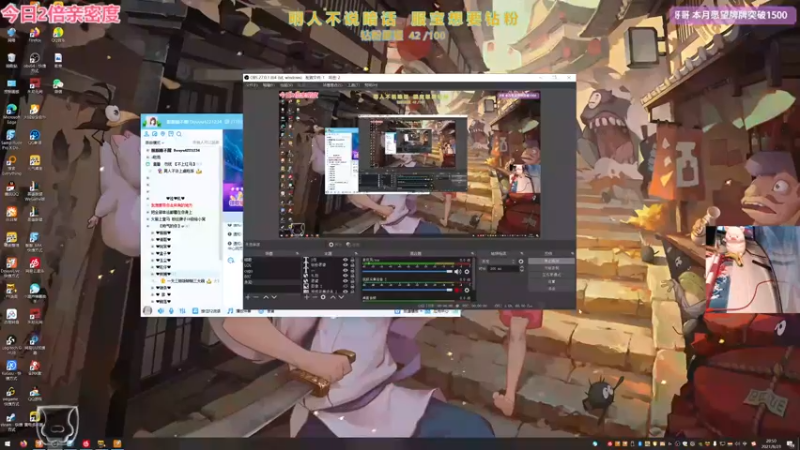The width and height of the screenshot is (800, 450).
Task: Adjust transition duration stepper arrows
Action: click(522, 268)
